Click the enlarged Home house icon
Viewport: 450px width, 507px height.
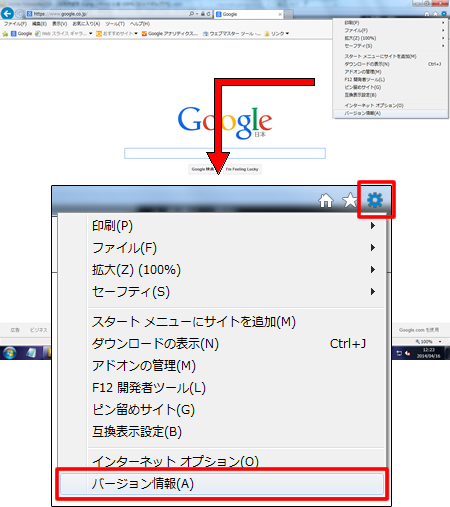point(326,201)
